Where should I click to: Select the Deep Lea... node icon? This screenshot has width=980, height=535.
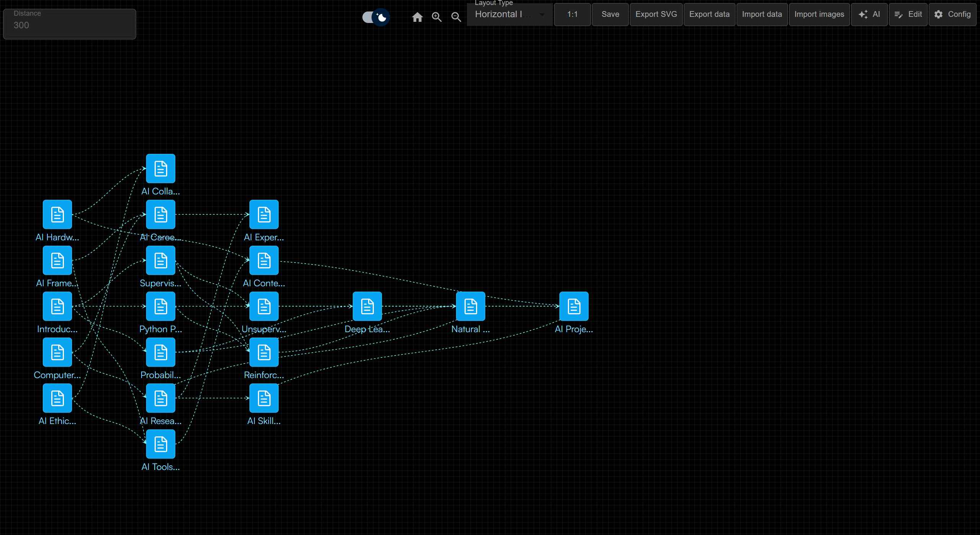367,306
